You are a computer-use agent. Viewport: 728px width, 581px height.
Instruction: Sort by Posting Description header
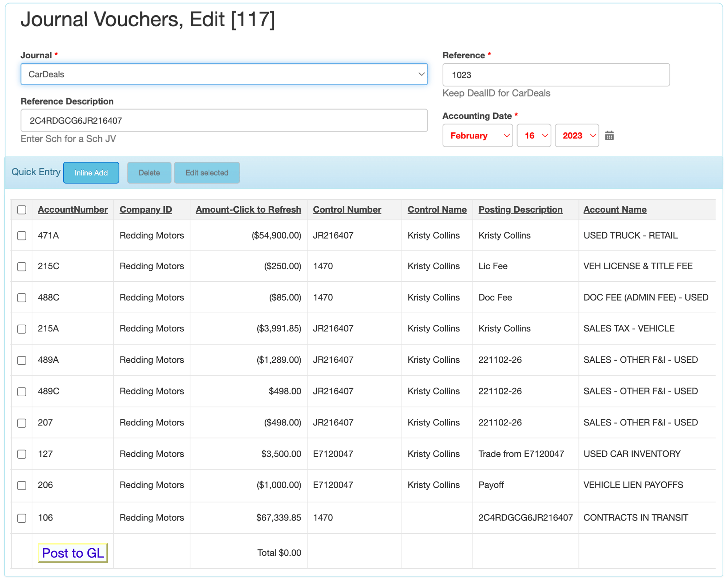click(x=521, y=209)
